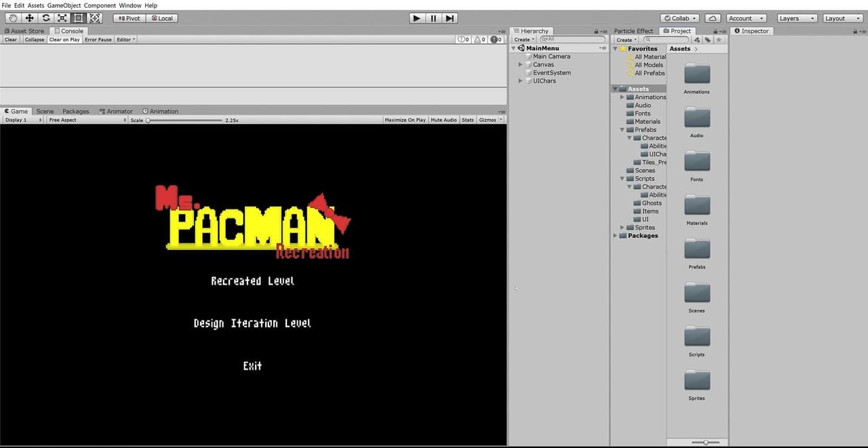The height and width of the screenshot is (448, 868).
Task: Click Design Iteration Level in game menu
Action: (x=252, y=323)
